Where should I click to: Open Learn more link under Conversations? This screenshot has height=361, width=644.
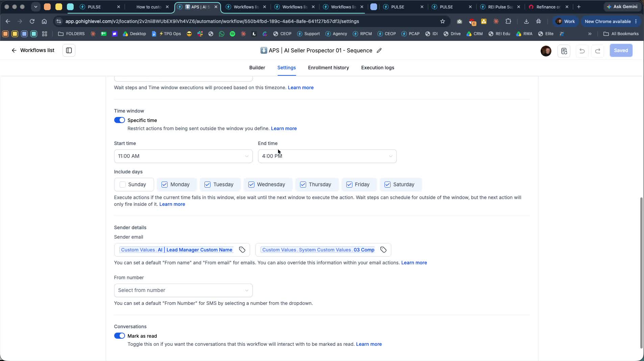[x=369, y=344]
